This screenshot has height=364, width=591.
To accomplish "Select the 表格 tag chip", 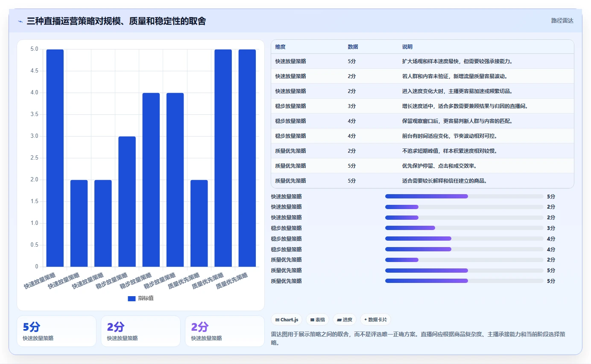I will point(317,320).
